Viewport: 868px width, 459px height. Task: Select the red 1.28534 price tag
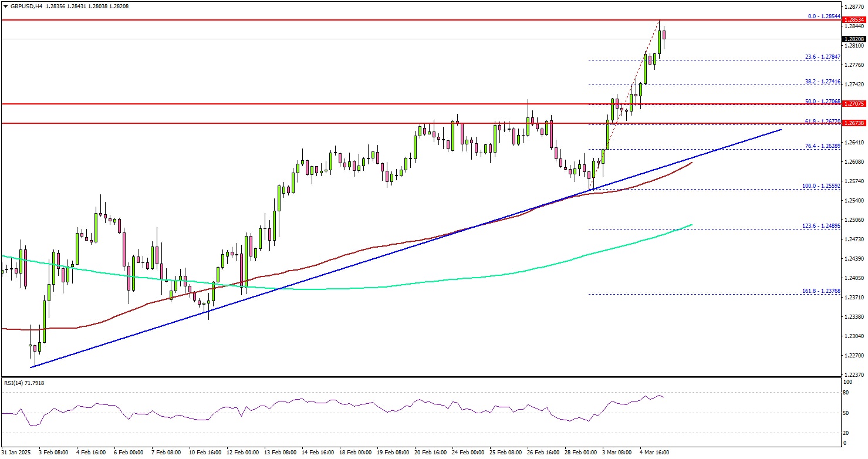855,20
